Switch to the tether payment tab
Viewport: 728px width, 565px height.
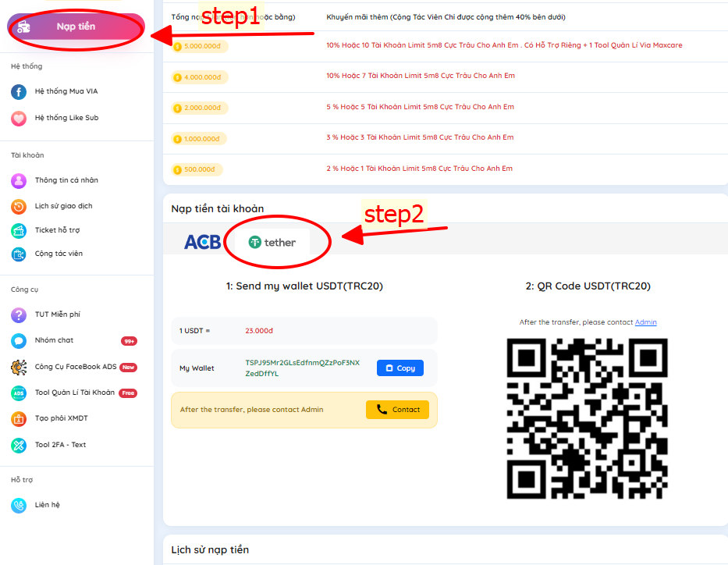pos(272,242)
